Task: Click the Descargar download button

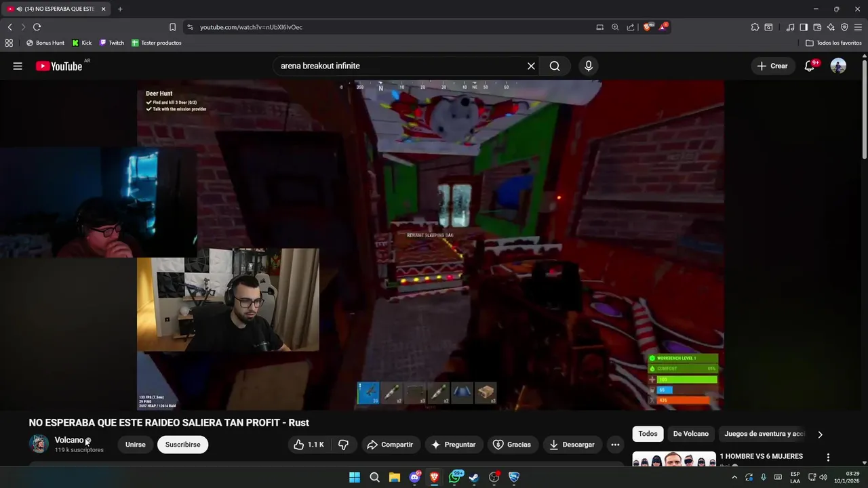Action: [x=572, y=445]
